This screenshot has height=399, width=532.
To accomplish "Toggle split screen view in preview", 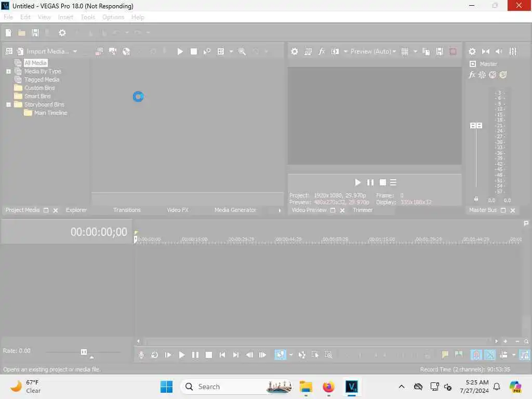I will pos(335,51).
